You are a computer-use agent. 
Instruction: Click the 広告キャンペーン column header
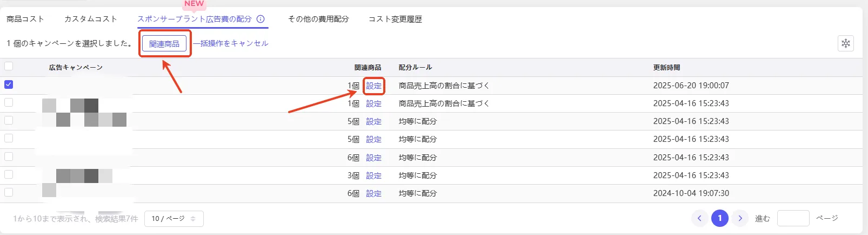tap(76, 68)
